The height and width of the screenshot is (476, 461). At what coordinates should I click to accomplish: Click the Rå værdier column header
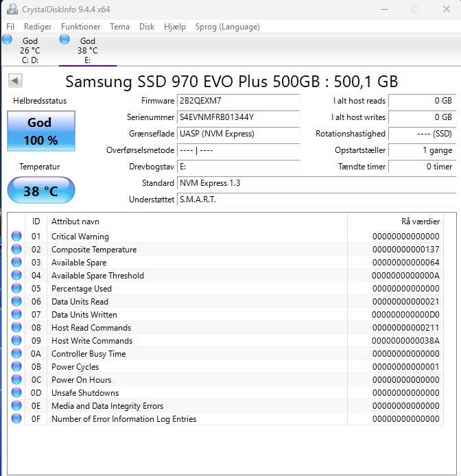[395, 222]
